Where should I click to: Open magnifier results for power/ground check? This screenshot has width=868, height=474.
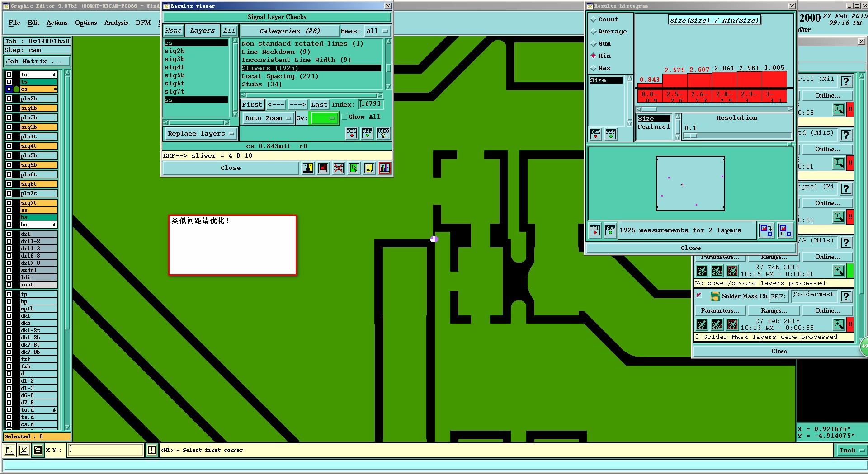click(x=839, y=271)
